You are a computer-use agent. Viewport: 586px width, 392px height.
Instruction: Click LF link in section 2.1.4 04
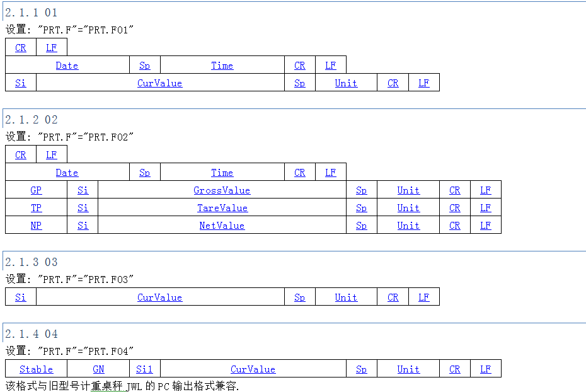coord(485,369)
